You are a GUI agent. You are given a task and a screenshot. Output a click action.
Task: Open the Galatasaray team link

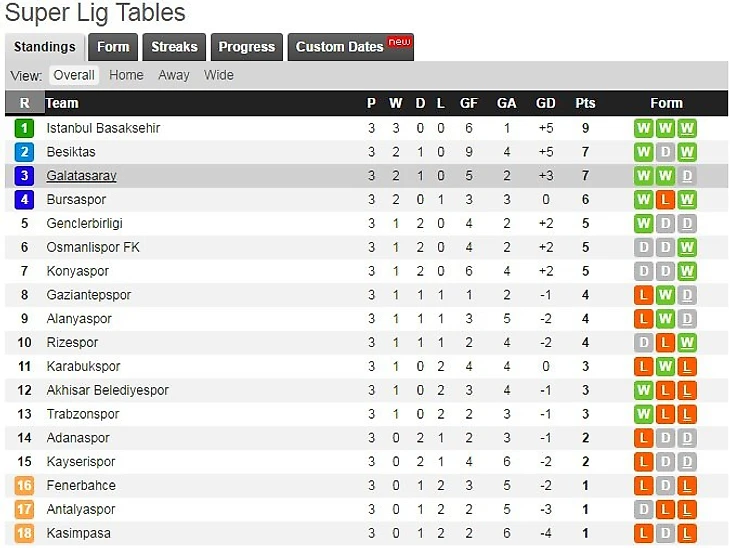click(x=81, y=176)
